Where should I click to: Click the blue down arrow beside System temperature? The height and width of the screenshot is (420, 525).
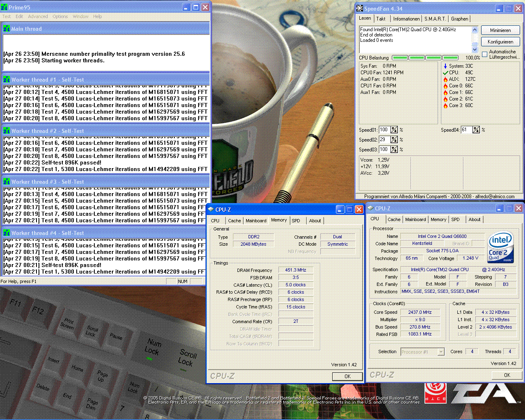[445, 66]
